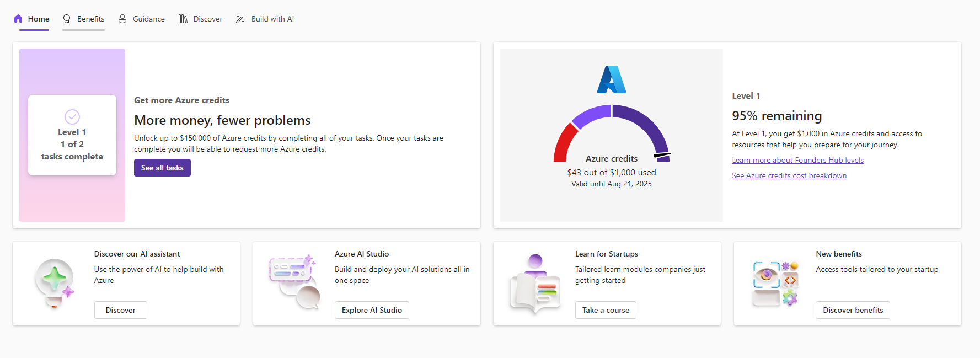980x358 pixels.
Task: Open the Benefits tab
Action: pos(84,19)
